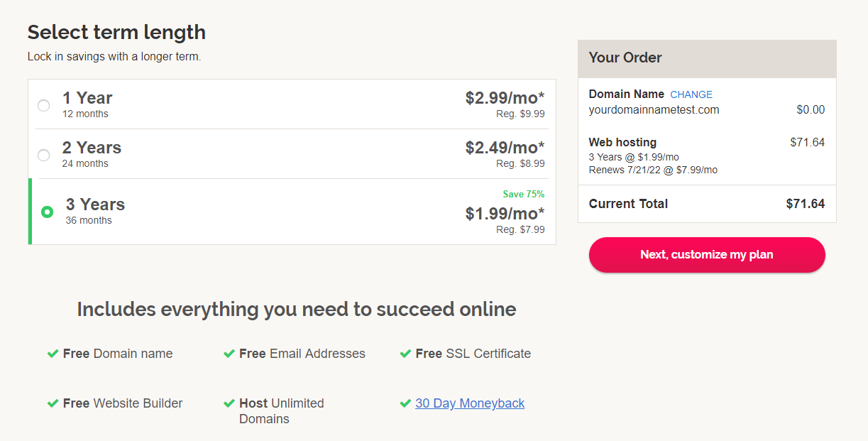The height and width of the screenshot is (441, 868).
Task: Click the Your Order panel header
Action: point(707,59)
